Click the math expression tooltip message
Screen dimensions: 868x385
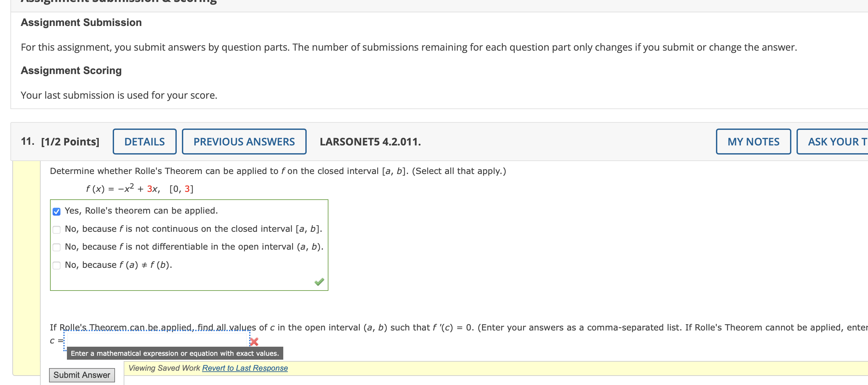175,353
